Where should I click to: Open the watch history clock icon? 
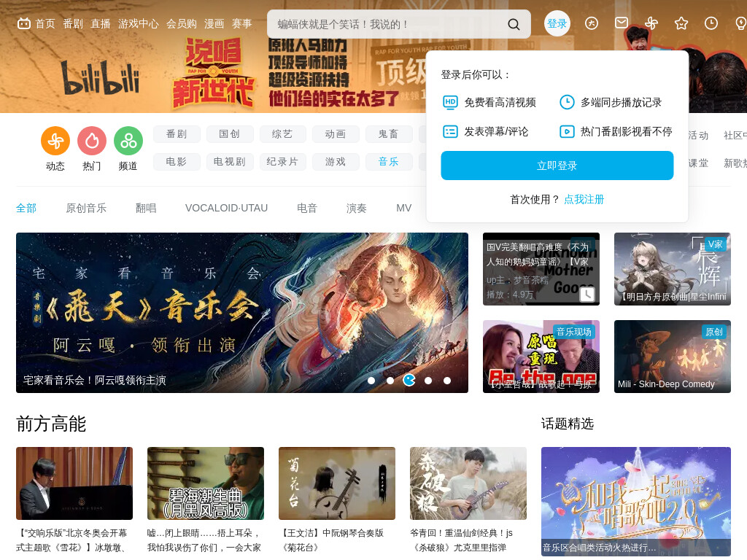(x=711, y=23)
